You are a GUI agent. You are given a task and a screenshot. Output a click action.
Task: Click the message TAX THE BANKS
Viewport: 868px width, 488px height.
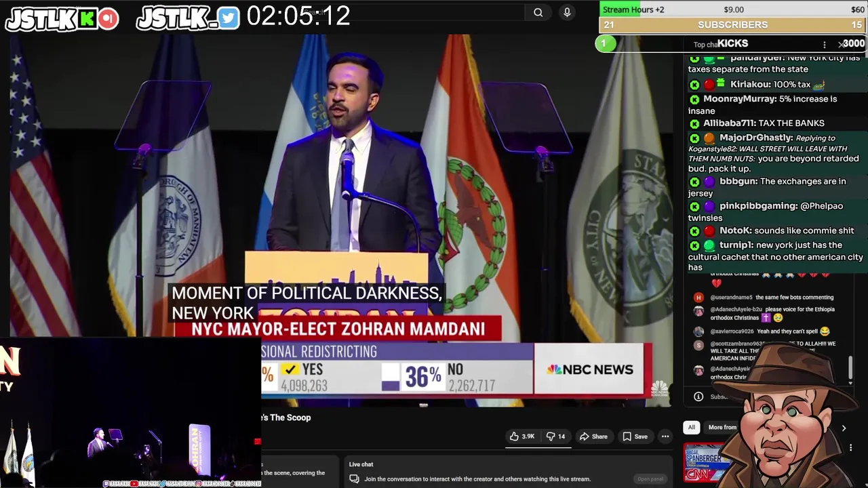pyautogui.click(x=792, y=123)
